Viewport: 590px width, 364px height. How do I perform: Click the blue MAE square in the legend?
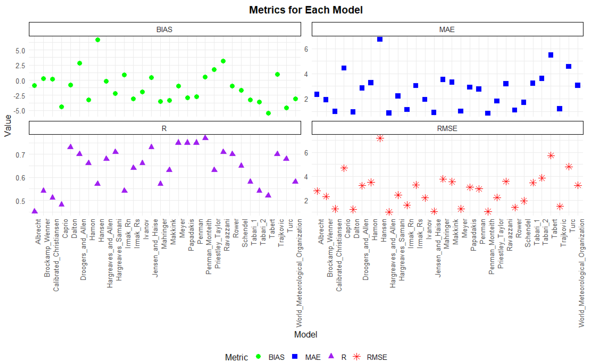pos(295,356)
